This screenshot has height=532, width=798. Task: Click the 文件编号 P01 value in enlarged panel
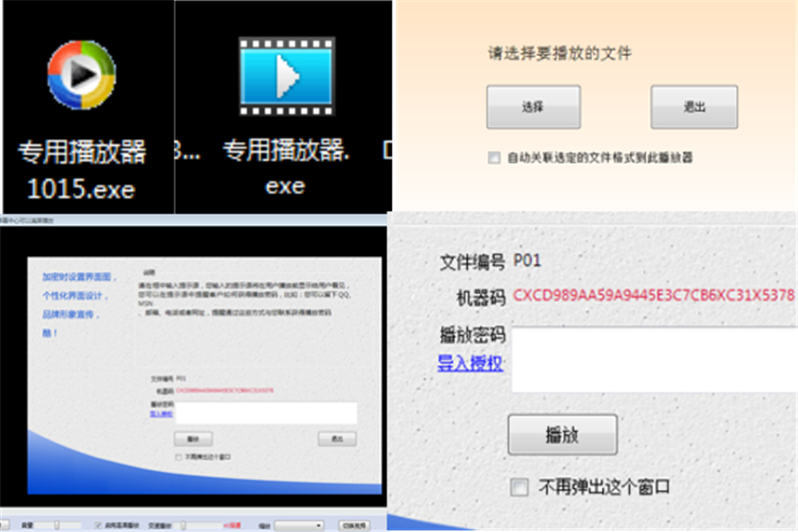[527, 261]
